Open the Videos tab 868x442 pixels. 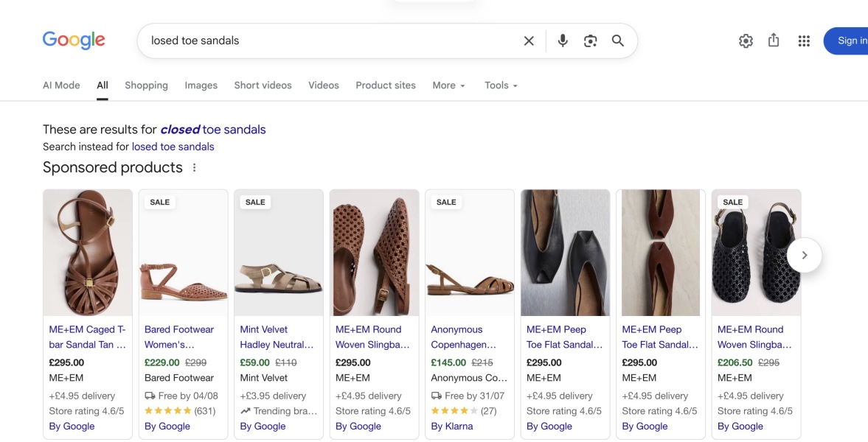tap(323, 85)
